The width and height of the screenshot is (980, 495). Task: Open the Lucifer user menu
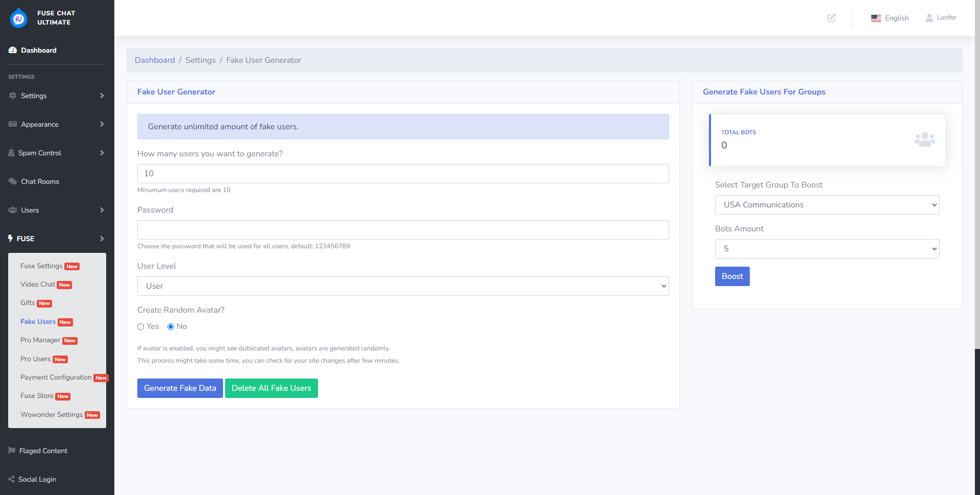coord(941,17)
